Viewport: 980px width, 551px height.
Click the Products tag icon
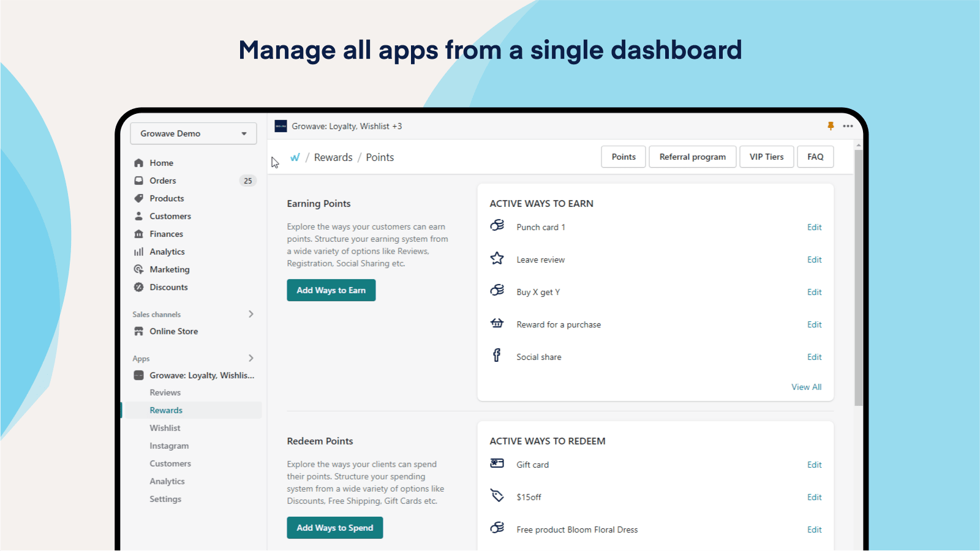[138, 198]
